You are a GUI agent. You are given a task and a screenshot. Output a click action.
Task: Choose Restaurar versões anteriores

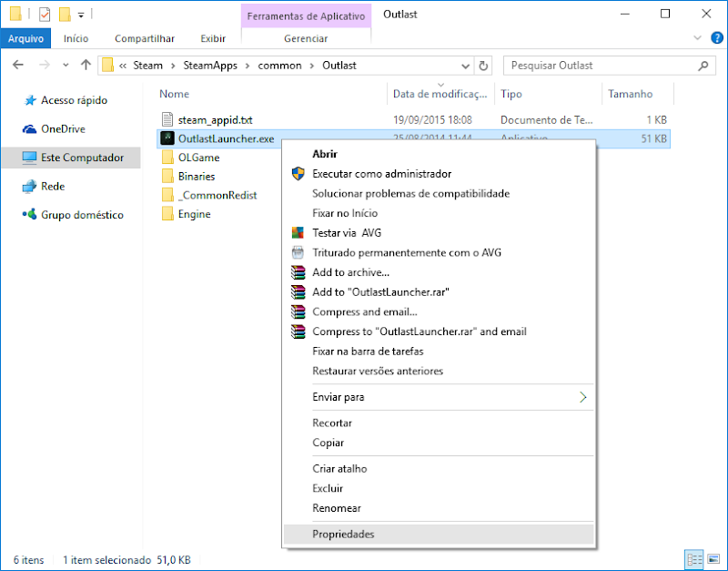(x=439, y=372)
